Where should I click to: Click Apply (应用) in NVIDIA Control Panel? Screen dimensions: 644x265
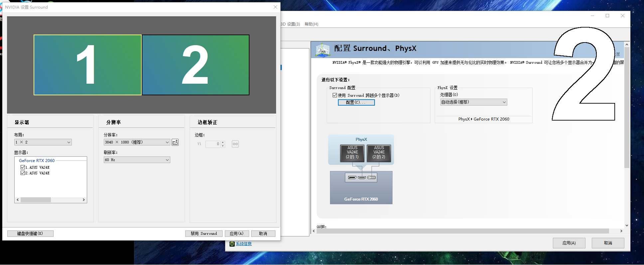point(569,243)
